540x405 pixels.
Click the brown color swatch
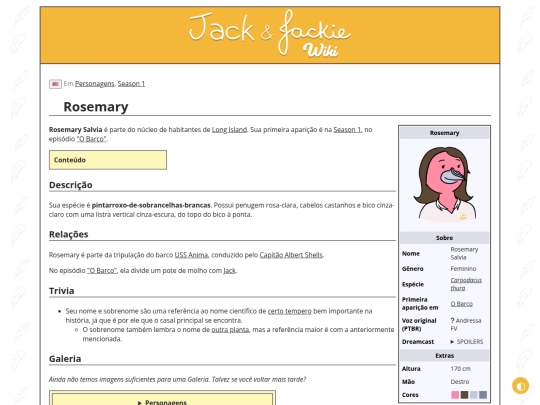coord(465,395)
